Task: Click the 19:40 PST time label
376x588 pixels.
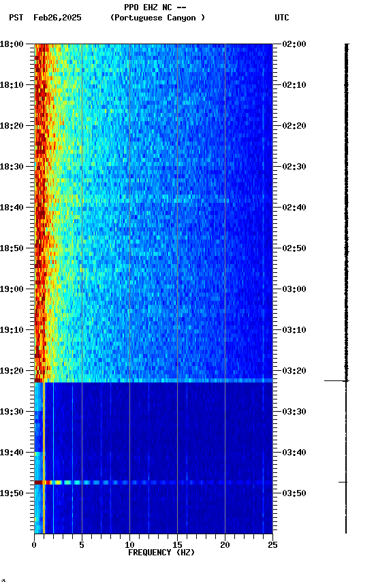Action: [x=12, y=453]
